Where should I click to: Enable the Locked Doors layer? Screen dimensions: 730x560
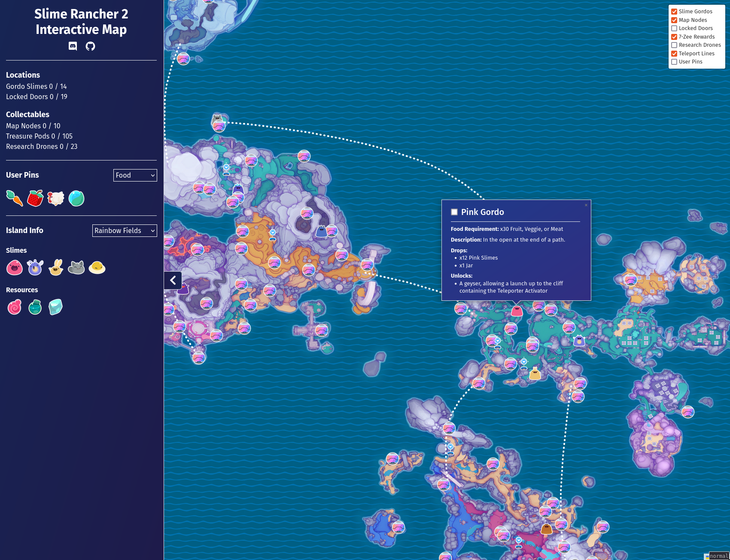(x=674, y=28)
